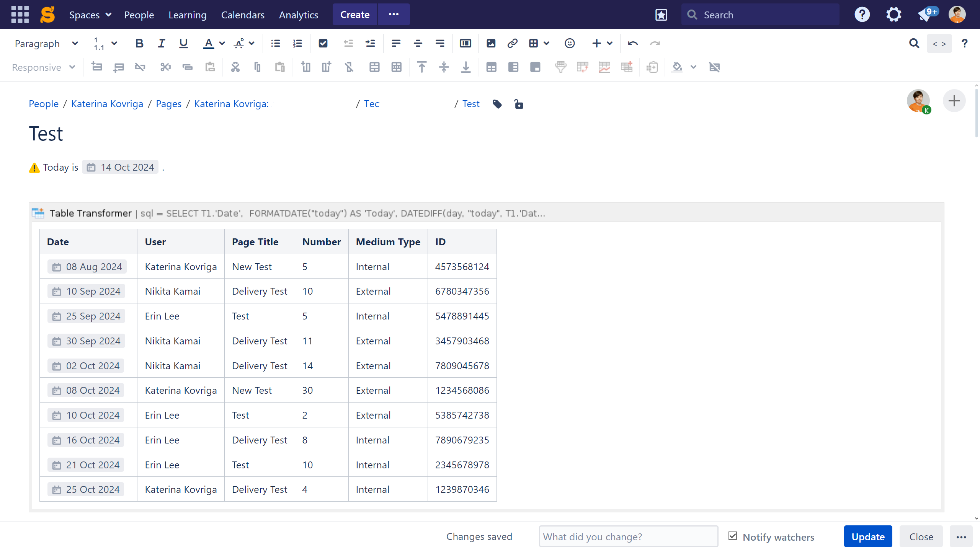Open the emoticon picker
The image size is (980, 551).
coord(569,44)
